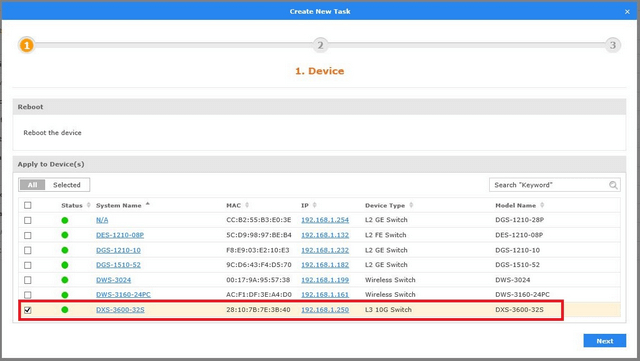This screenshot has width=640, height=361.
Task: Check the select-all header checkbox
Action: pos(28,205)
